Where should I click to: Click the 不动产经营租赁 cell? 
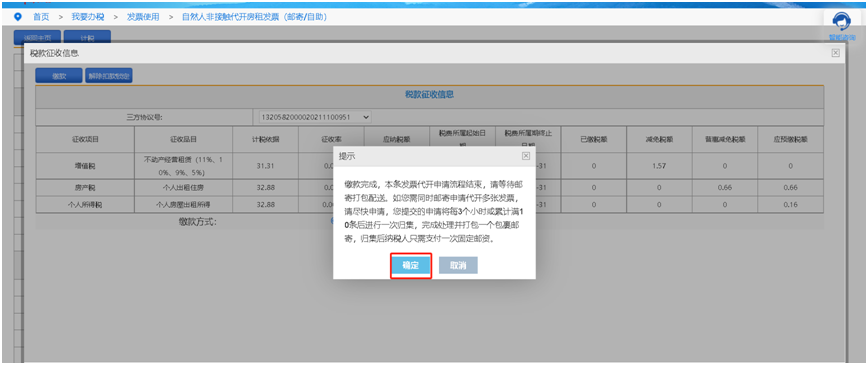183,166
